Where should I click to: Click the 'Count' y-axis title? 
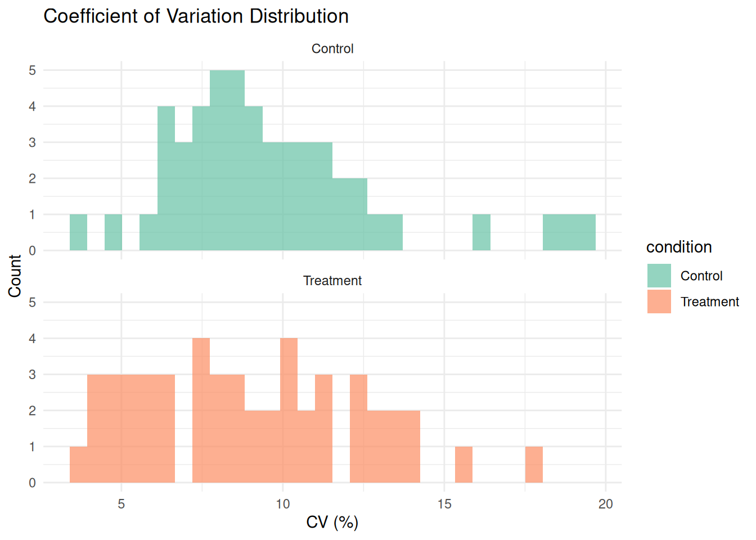15,276
